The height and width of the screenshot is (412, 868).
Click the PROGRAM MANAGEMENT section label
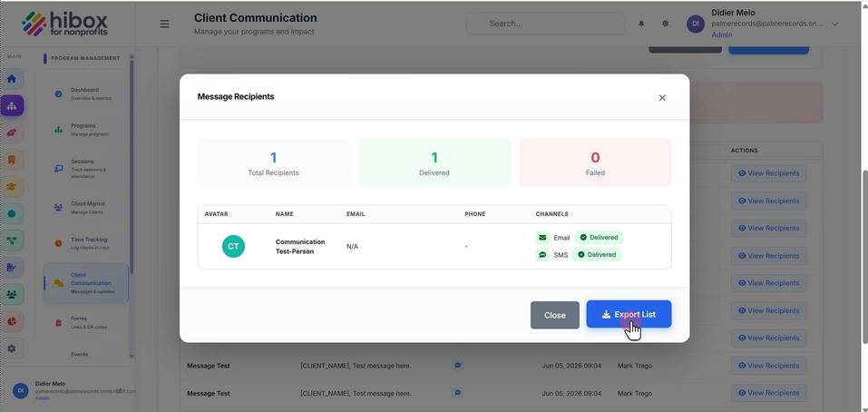click(x=85, y=58)
